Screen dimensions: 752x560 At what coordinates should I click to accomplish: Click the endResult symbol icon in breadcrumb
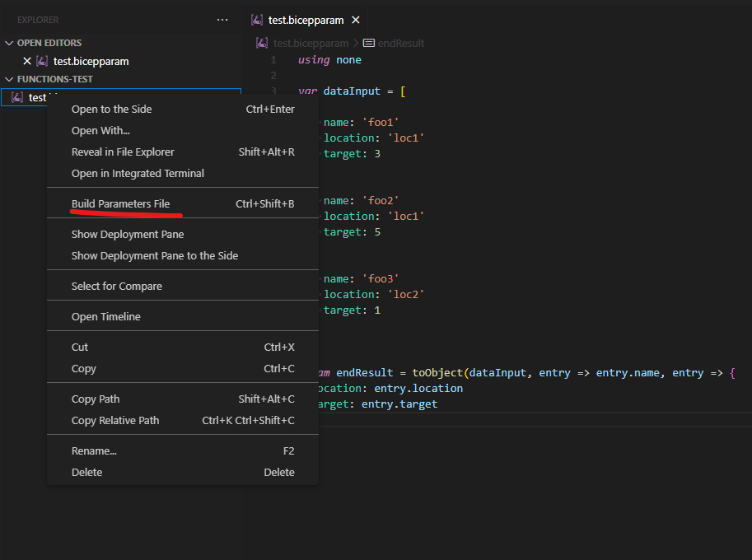click(x=368, y=43)
